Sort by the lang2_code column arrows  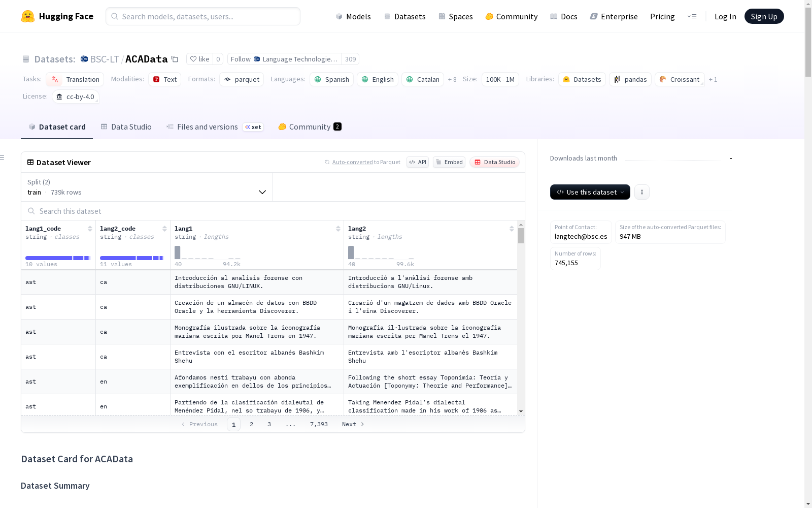[x=164, y=229]
